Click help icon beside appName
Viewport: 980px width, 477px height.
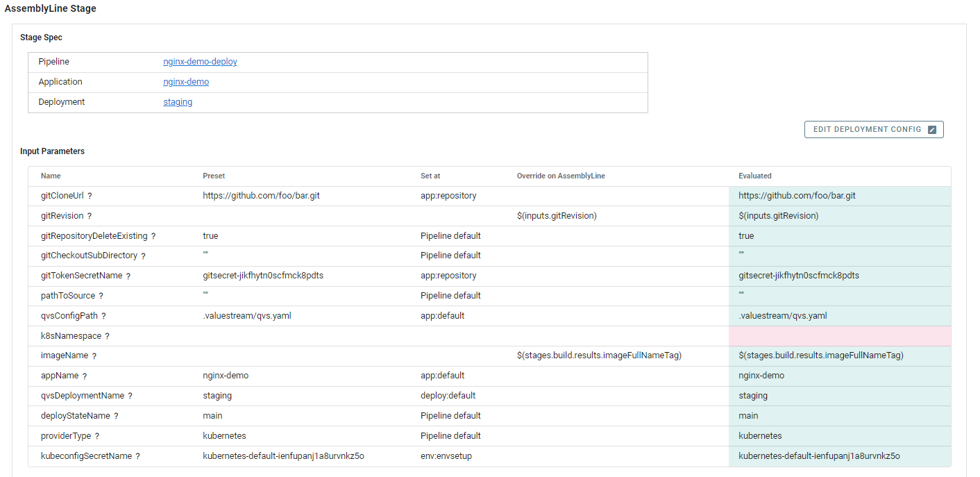85,376
